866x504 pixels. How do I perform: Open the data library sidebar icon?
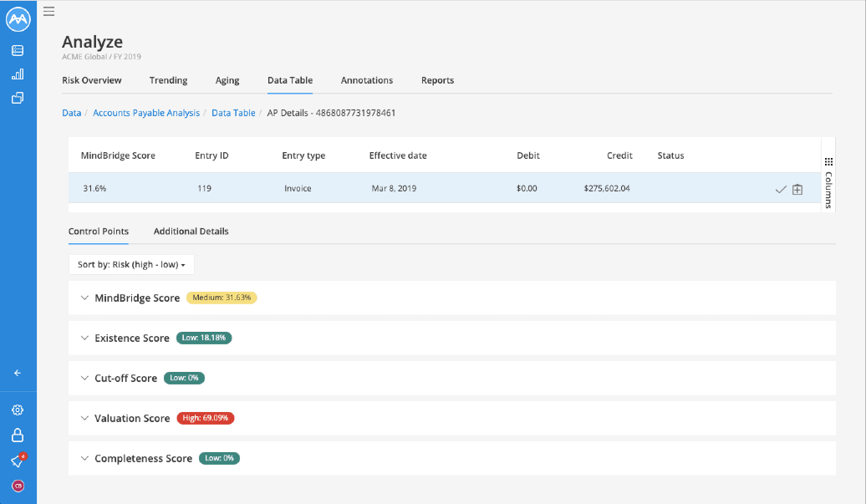click(x=18, y=51)
